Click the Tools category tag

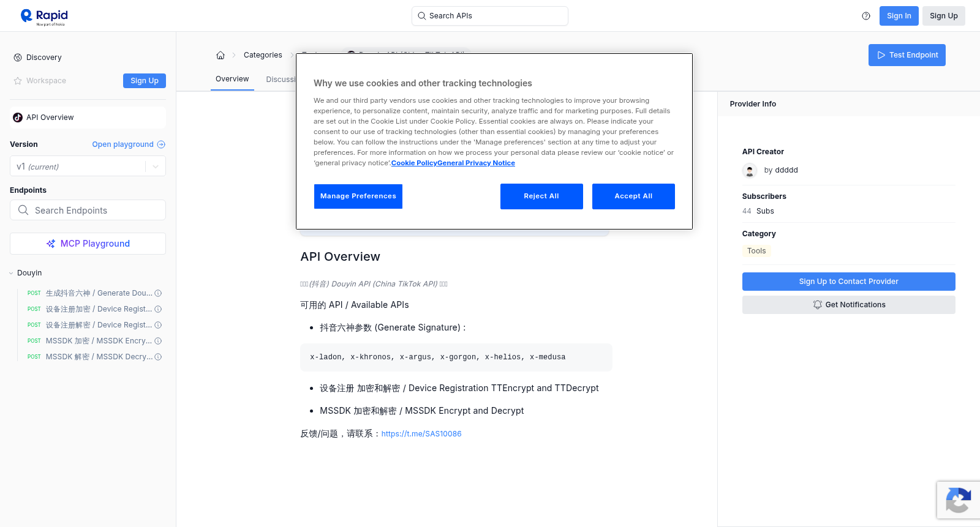(756, 251)
